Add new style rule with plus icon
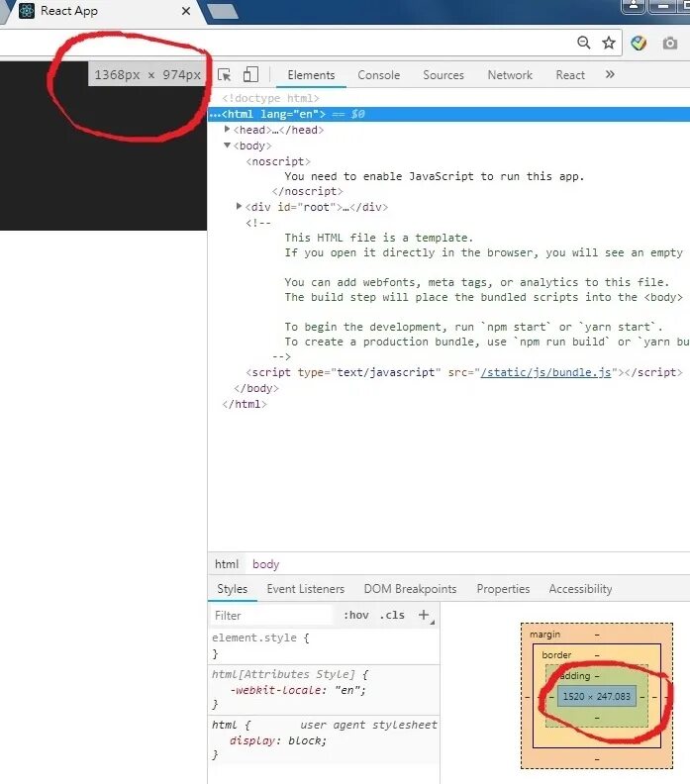This screenshot has width=690, height=784. pyautogui.click(x=424, y=615)
